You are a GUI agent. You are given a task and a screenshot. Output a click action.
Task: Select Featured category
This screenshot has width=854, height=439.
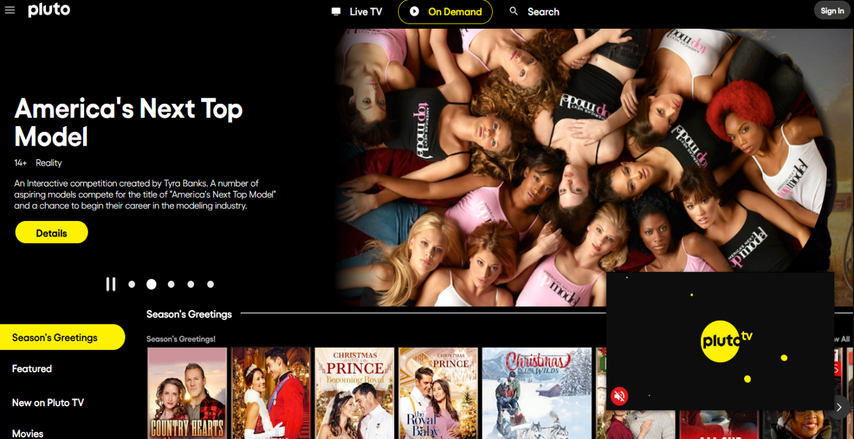32,369
